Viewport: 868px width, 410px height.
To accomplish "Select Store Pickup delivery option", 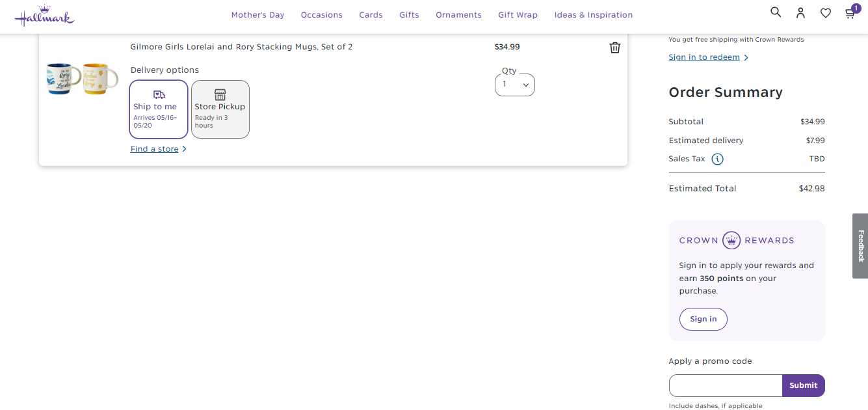I will 220,109.
